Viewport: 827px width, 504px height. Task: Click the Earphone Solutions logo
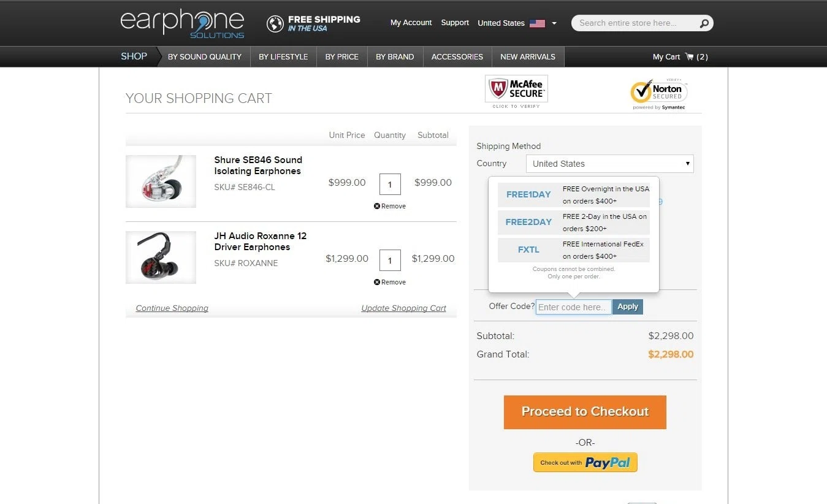pos(182,23)
